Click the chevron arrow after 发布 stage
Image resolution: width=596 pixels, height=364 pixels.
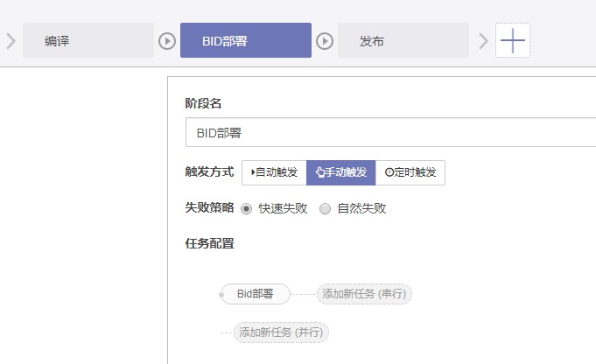pos(483,41)
